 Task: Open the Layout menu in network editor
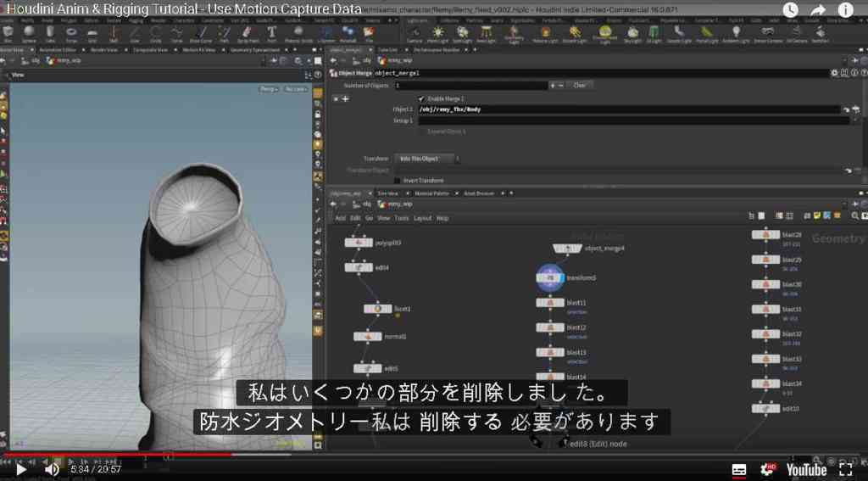tap(422, 218)
